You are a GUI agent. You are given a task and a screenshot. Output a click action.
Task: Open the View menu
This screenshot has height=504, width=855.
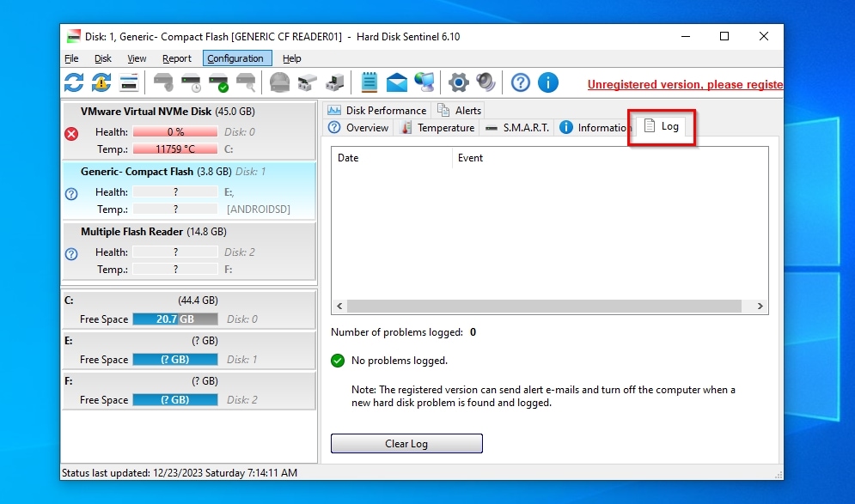click(137, 58)
